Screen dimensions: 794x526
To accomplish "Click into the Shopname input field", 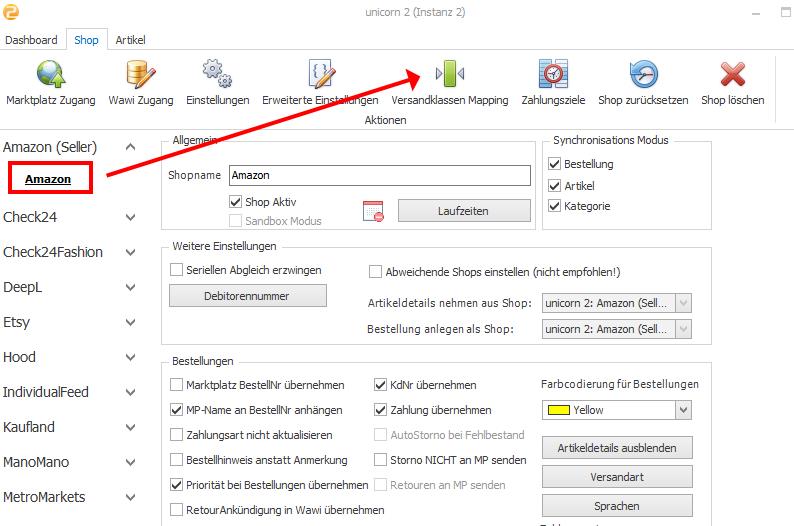I will coord(380,175).
